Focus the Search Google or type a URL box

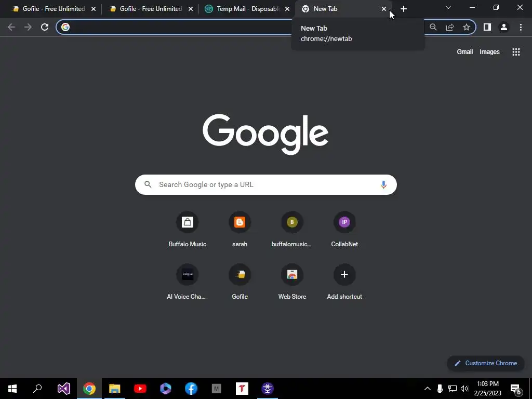coord(265,184)
